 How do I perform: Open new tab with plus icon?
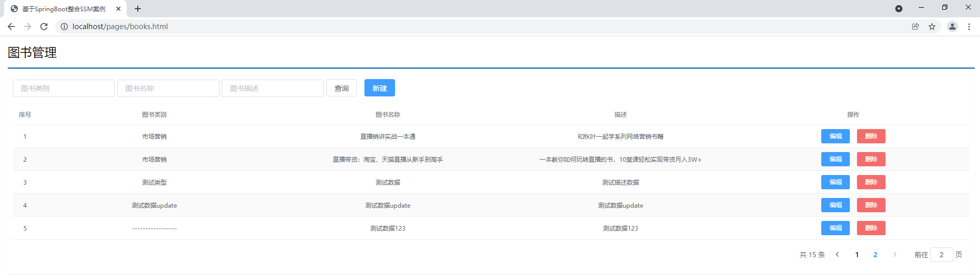tap(138, 9)
